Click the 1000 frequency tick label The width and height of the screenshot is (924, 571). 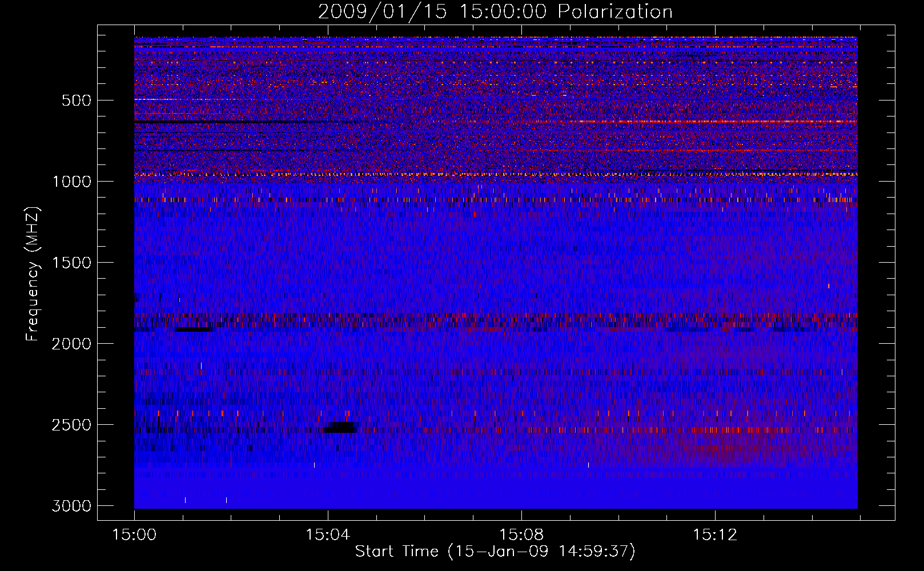[71, 182]
